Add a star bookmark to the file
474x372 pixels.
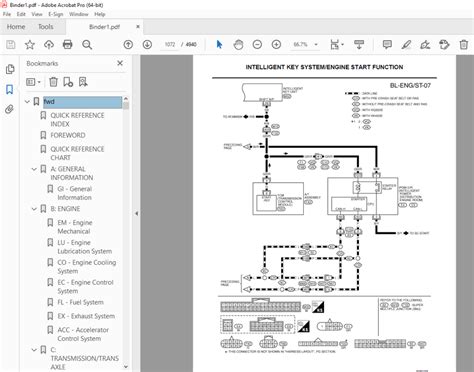point(30,44)
